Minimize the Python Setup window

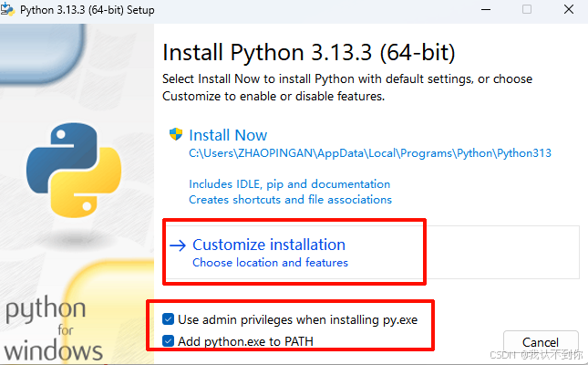[x=486, y=10]
